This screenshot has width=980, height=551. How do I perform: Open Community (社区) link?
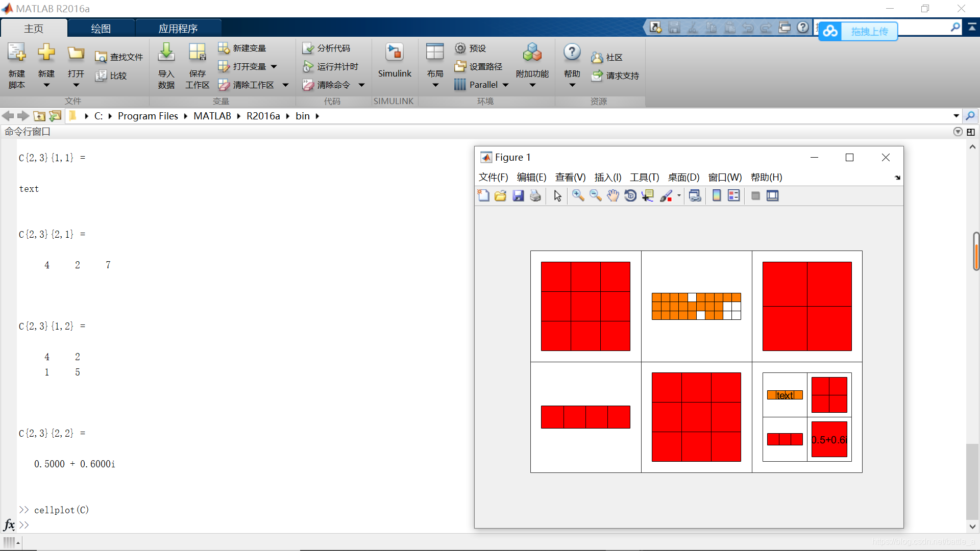607,58
